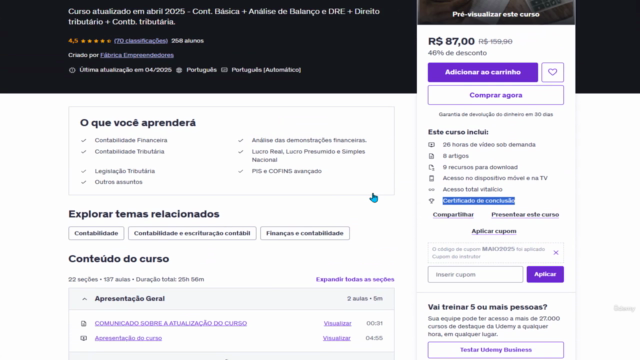Screen dimensions: 640x360
Task: Click the clock icon beside Última atualização
Action: pyautogui.click(x=72, y=70)
